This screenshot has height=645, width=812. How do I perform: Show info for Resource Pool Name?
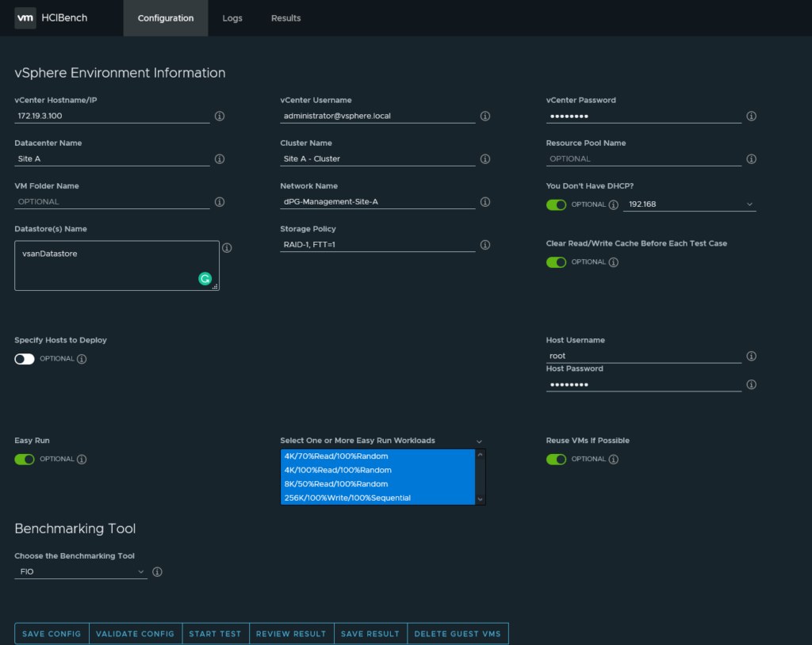[x=752, y=159]
